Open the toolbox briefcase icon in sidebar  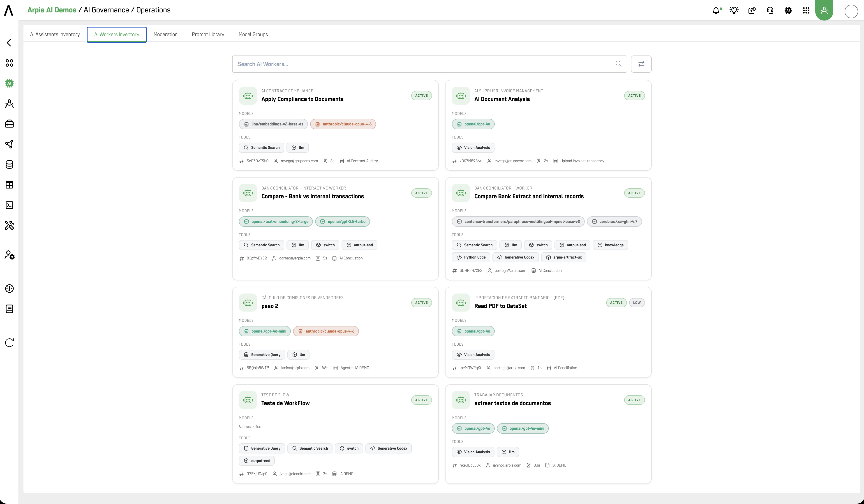coord(9,124)
